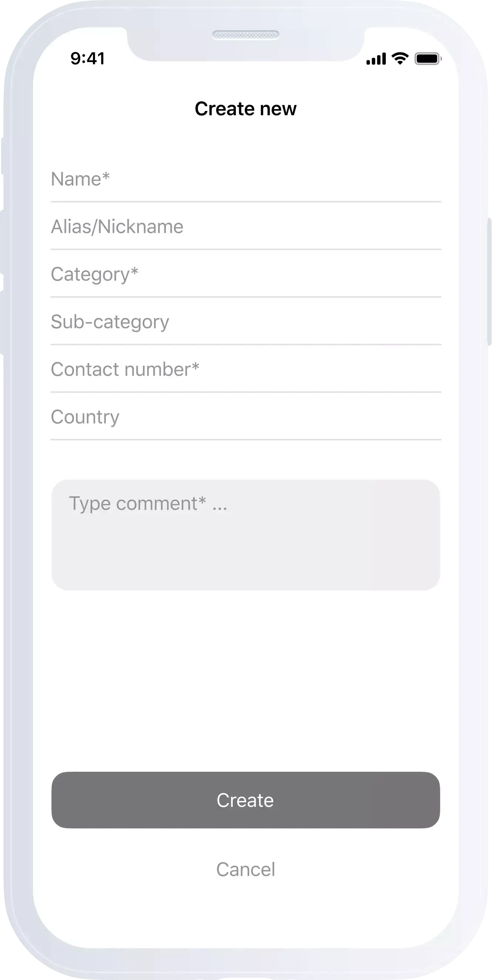Dismiss the form using Cancel
This screenshot has width=492, height=980.
pyautogui.click(x=245, y=869)
